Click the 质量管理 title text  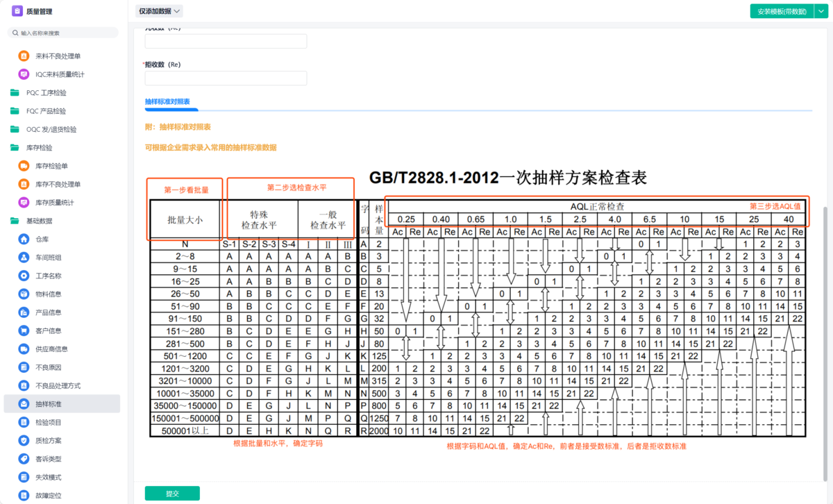(x=39, y=11)
